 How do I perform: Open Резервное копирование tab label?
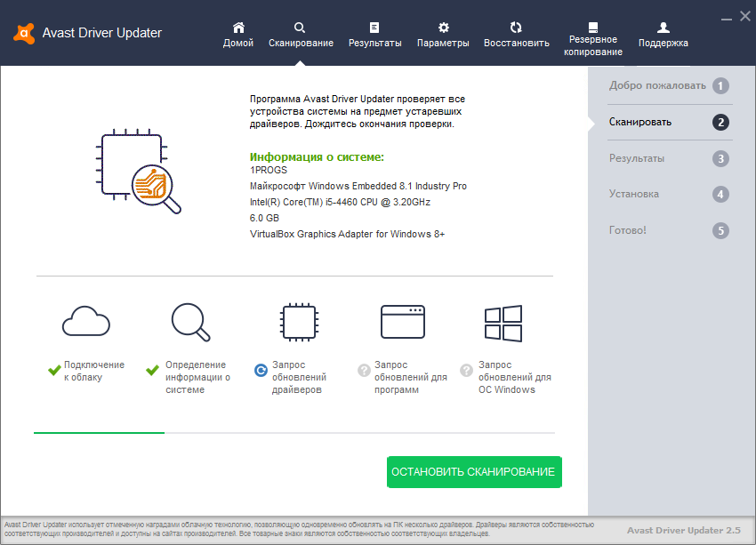593,45
